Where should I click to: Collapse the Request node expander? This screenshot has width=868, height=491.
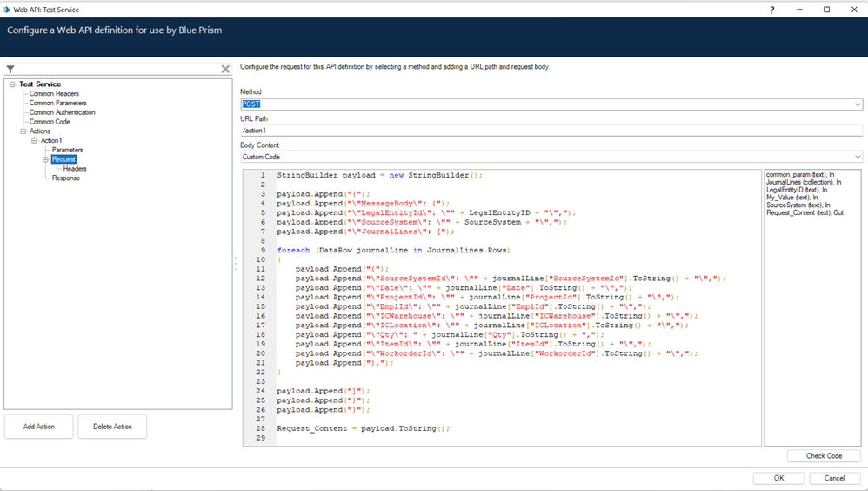(46, 159)
